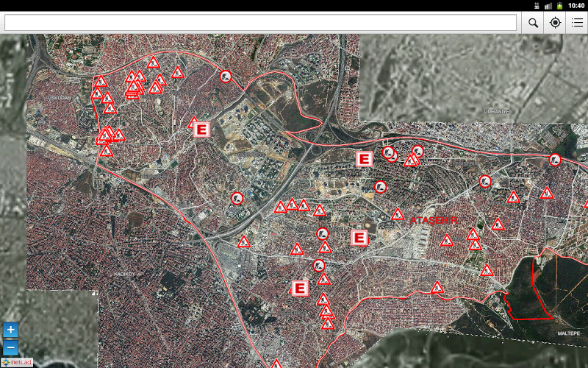Open the list menu in top bar
The image size is (588, 368).
pos(577,23)
